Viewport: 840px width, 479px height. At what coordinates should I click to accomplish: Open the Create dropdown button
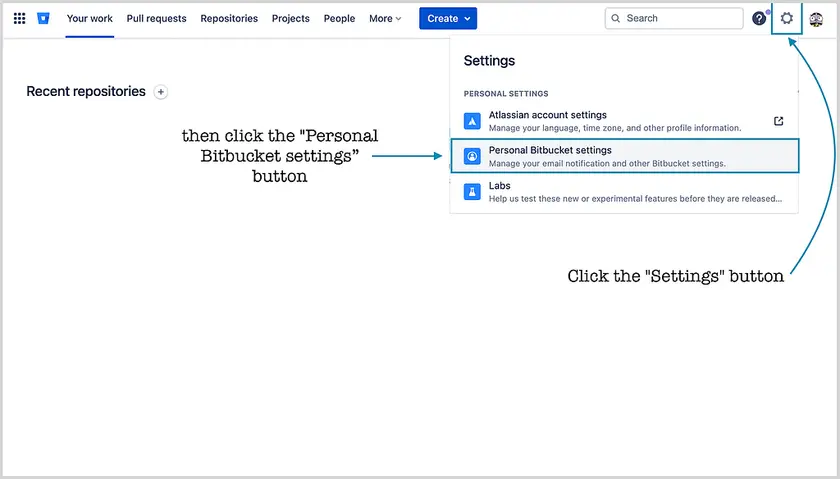448,19
